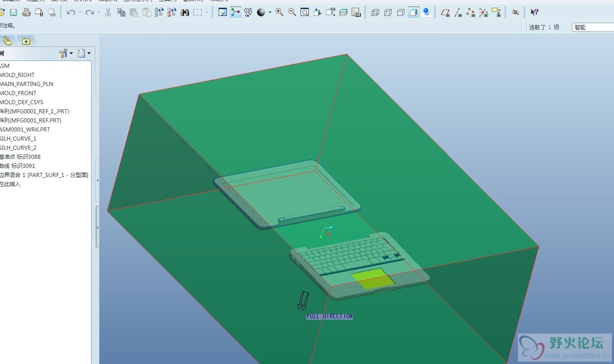Click the PULL DIRECTION label

point(329,316)
